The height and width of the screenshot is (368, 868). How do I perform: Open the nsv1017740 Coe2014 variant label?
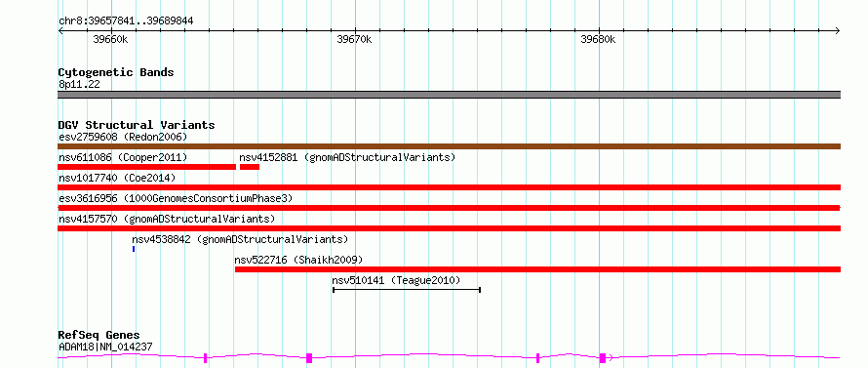[x=117, y=178]
